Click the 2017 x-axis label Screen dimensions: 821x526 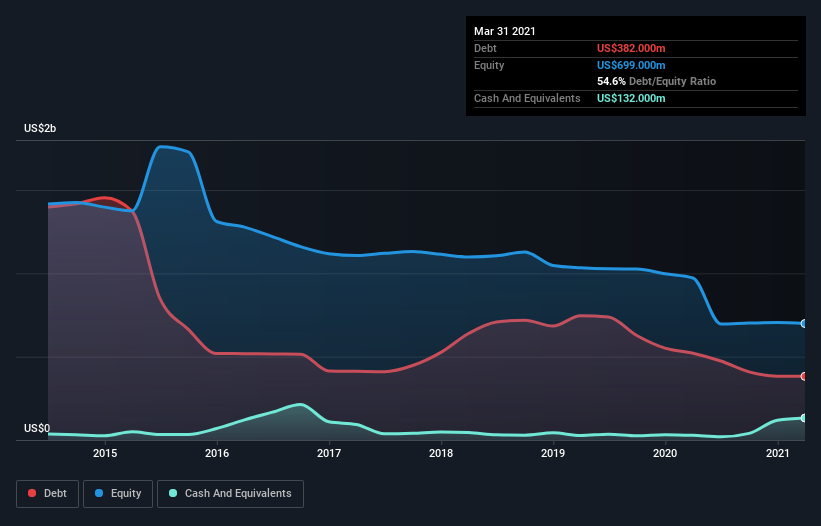pyautogui.click(x=329, y=453)
